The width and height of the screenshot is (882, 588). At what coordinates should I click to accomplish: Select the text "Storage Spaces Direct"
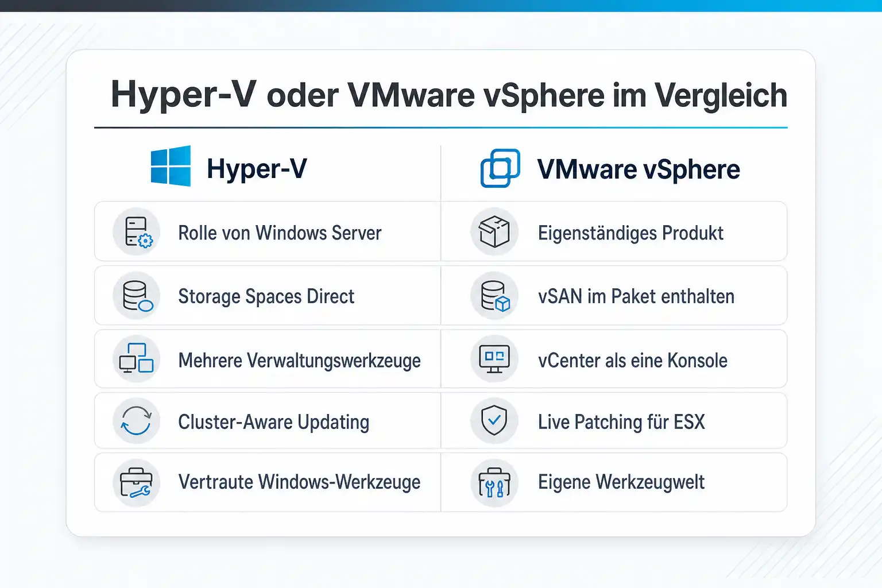point(266,296)
